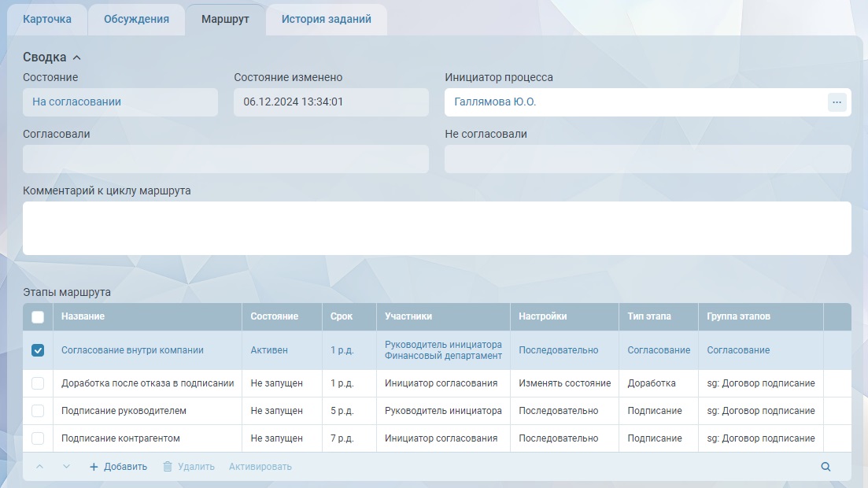The image size is (868, 488).
Task: Tick the Подписание контрагентом row checkbox
Action: point(38,438)
